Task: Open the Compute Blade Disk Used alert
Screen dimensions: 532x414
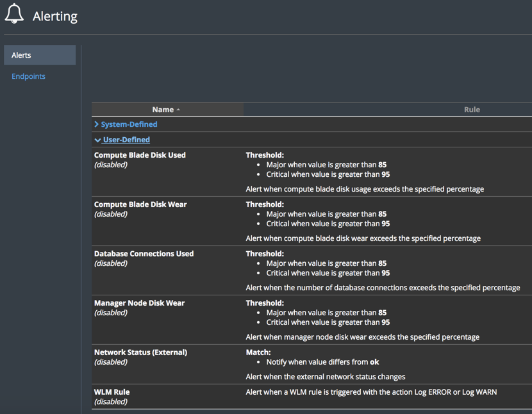Action: [140, 155]
